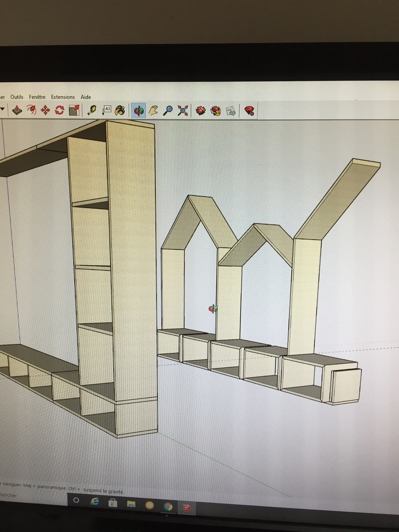The height and width of the screenshot is (532, 399).
Task: Open the Fenêtre menu
Action: point(37,97)
